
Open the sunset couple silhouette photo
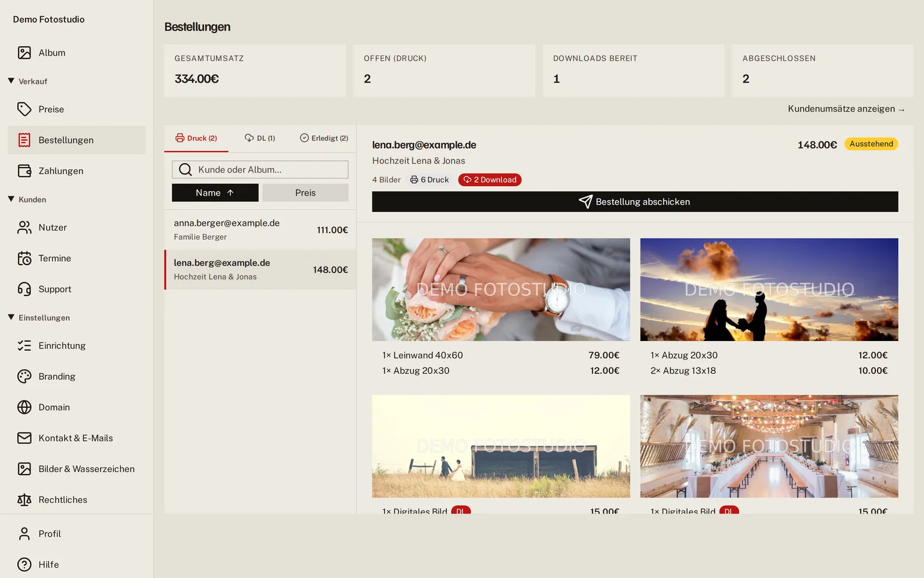tap(769, 290)
